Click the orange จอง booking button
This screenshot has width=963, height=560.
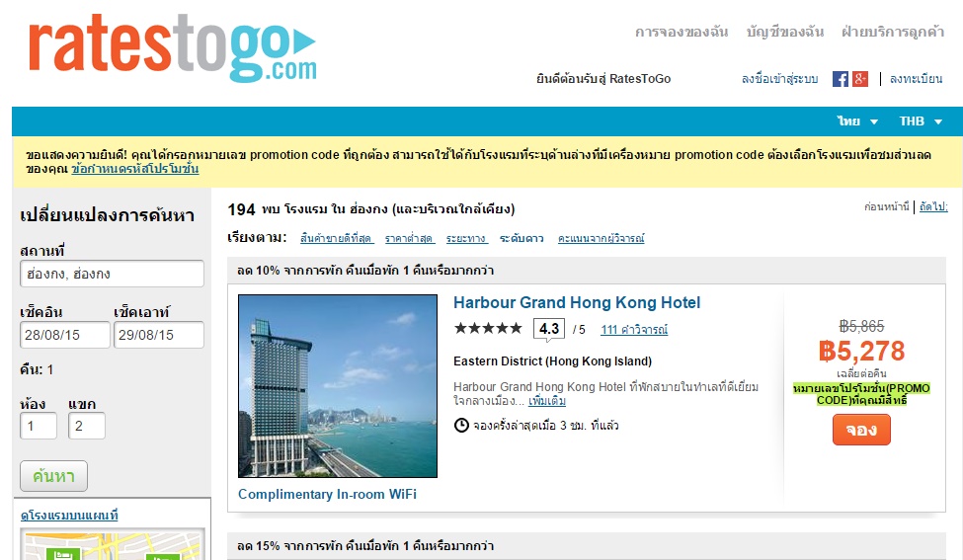click(861, 430)
